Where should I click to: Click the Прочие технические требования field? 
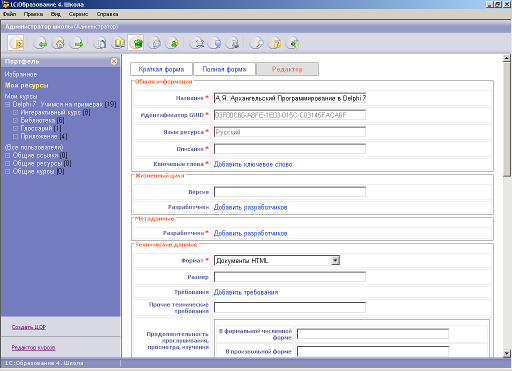[290, 307]
